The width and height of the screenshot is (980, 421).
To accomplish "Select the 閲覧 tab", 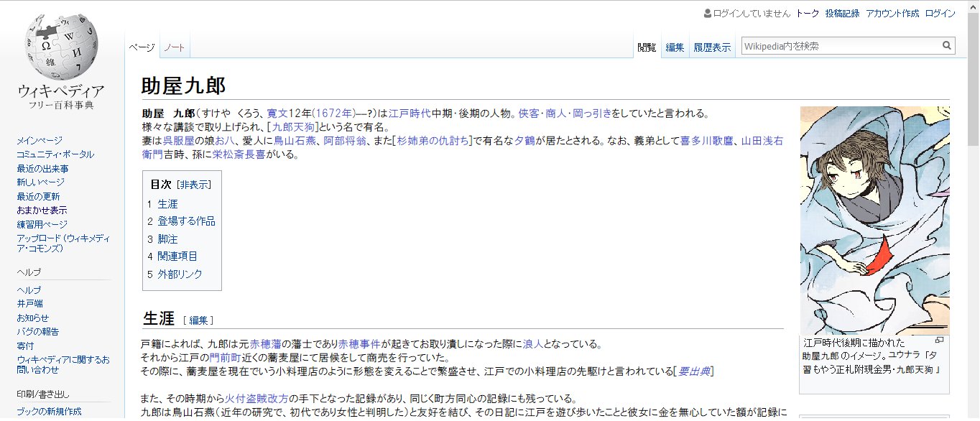I will 647,47.
